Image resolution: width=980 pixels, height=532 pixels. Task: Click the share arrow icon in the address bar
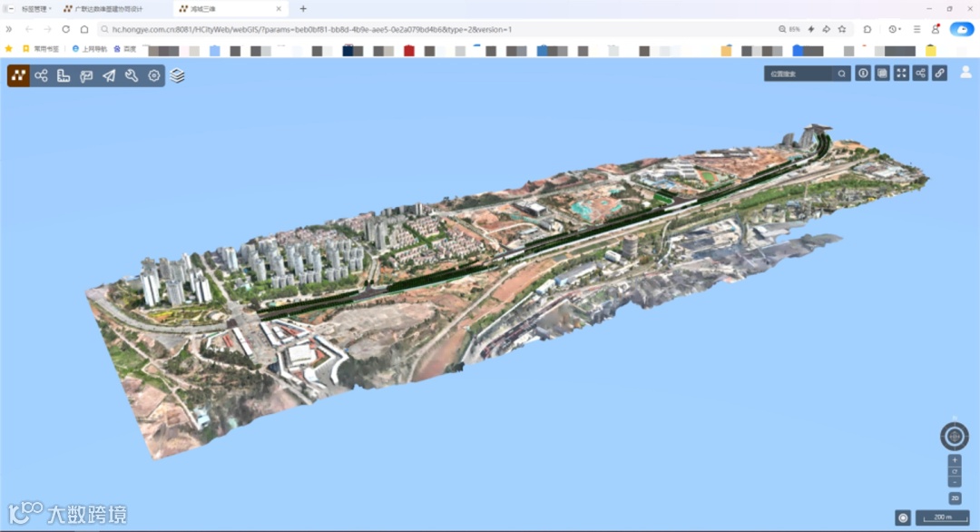[x=827, y=29]
